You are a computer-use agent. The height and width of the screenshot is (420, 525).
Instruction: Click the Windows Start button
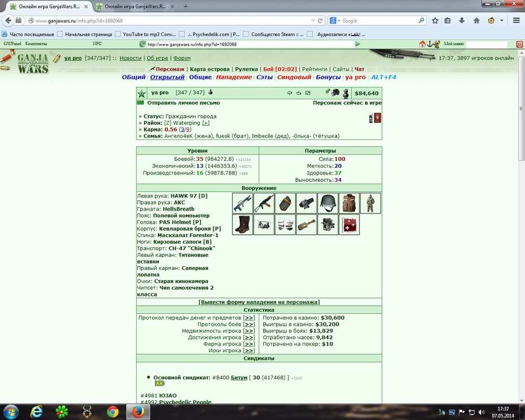tap(11, 412)
